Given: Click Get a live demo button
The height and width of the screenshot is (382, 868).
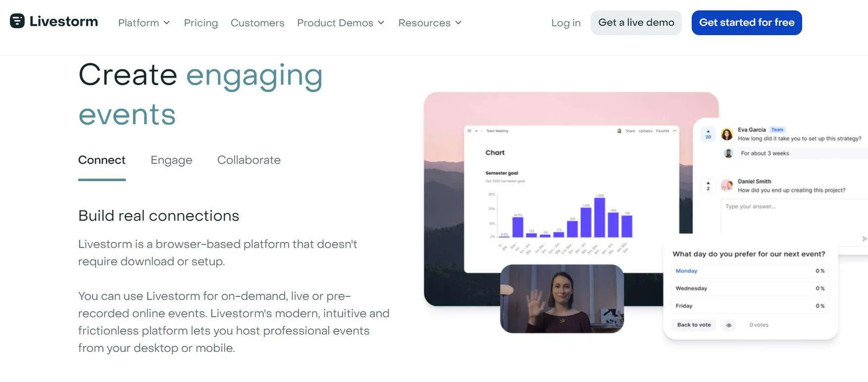Looking at the screenshot, I should [x=636, y=23].
